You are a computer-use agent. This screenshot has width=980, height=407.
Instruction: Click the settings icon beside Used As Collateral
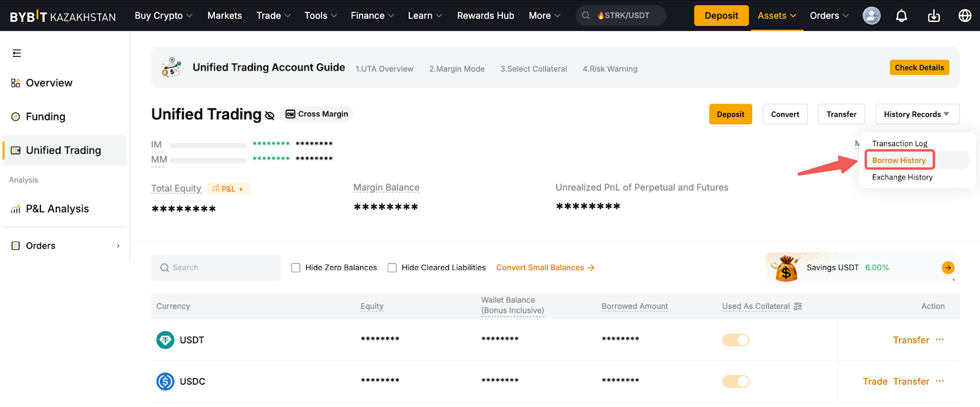(x=797, y=306)
